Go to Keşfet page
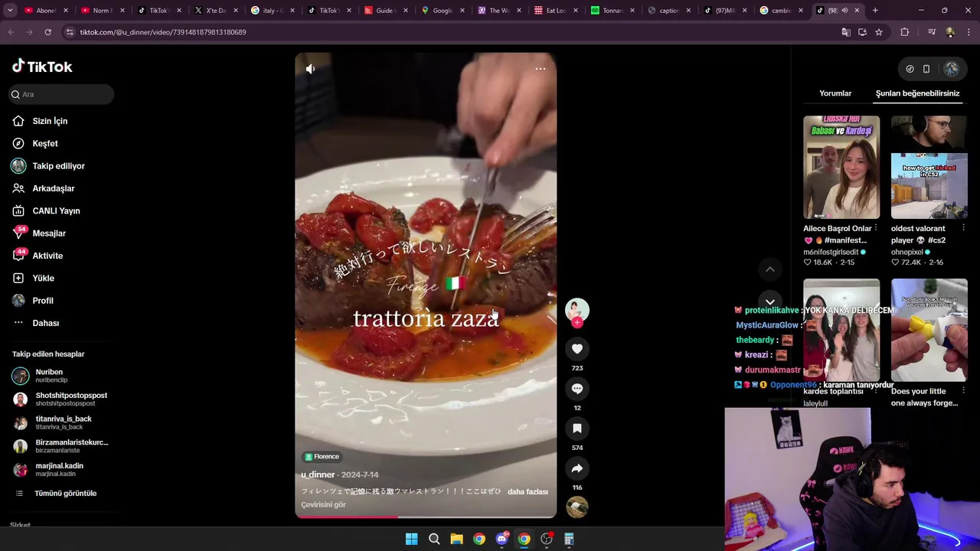The height and width of the screenshot is (551, 980). coord(44,143)
